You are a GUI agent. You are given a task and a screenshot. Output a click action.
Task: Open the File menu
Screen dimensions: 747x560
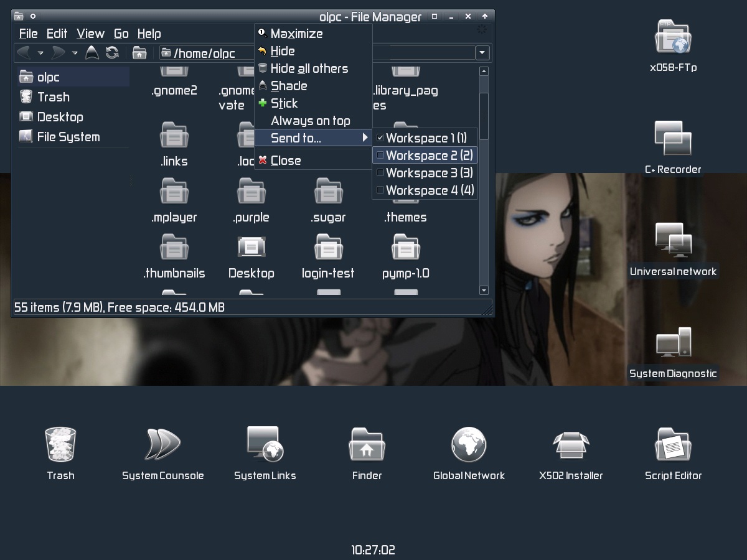(29, 34)
